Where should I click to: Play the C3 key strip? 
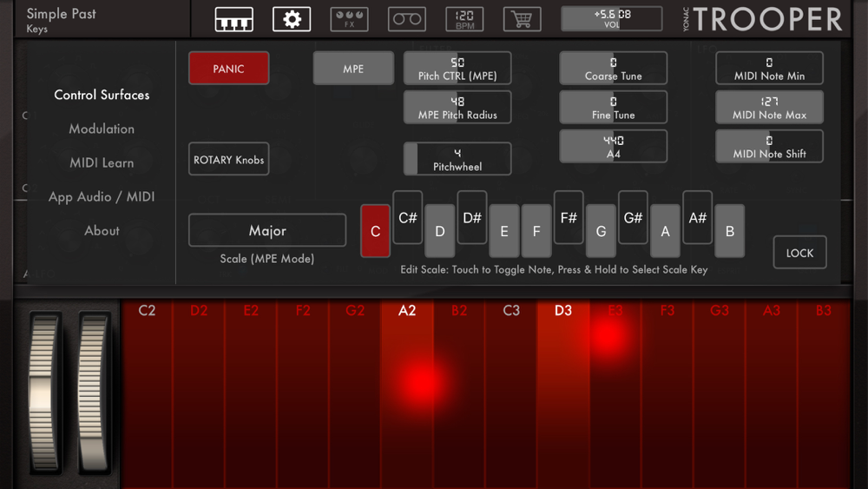click(x=511, y=394)
